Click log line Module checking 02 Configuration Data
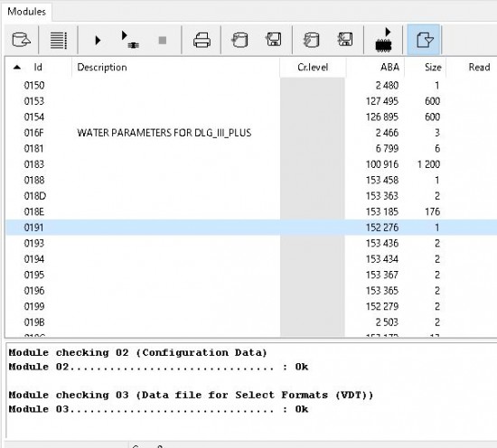 click(x=138, y=352)
